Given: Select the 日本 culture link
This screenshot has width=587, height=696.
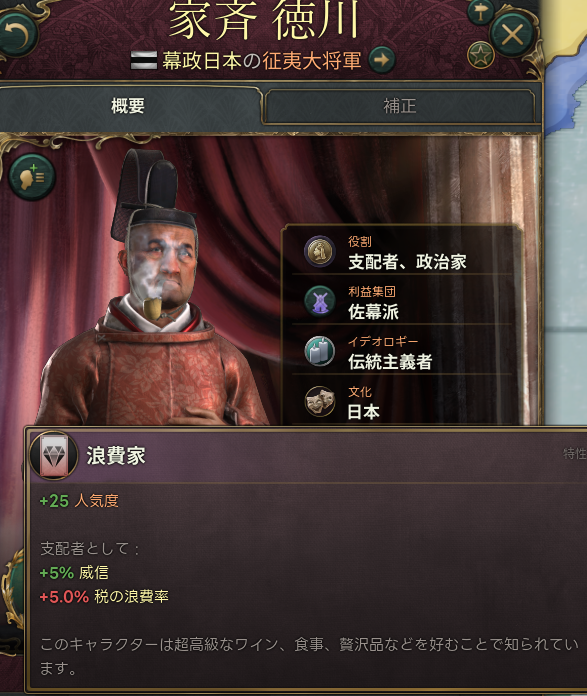Looking at the screenshot, I should (364, 412).
